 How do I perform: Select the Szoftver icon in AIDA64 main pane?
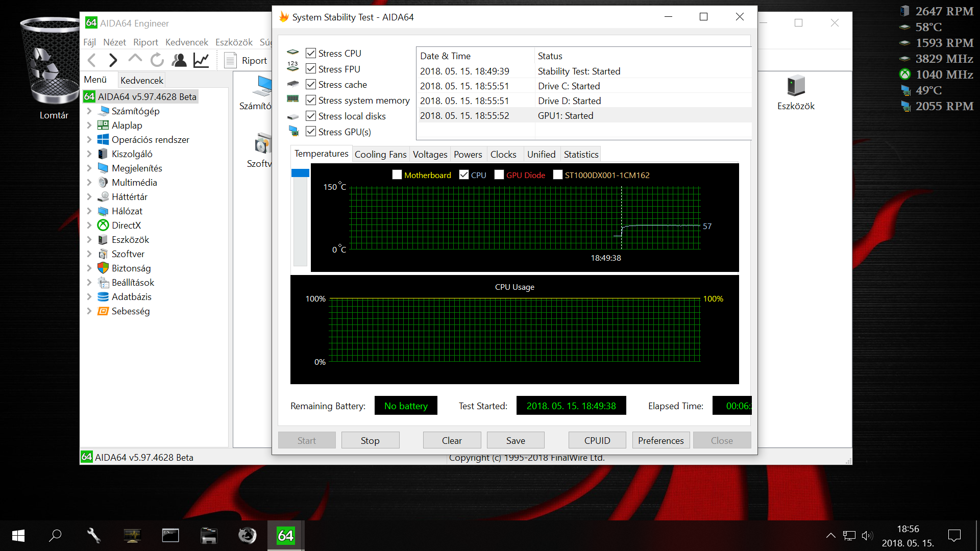click(259, 151)
